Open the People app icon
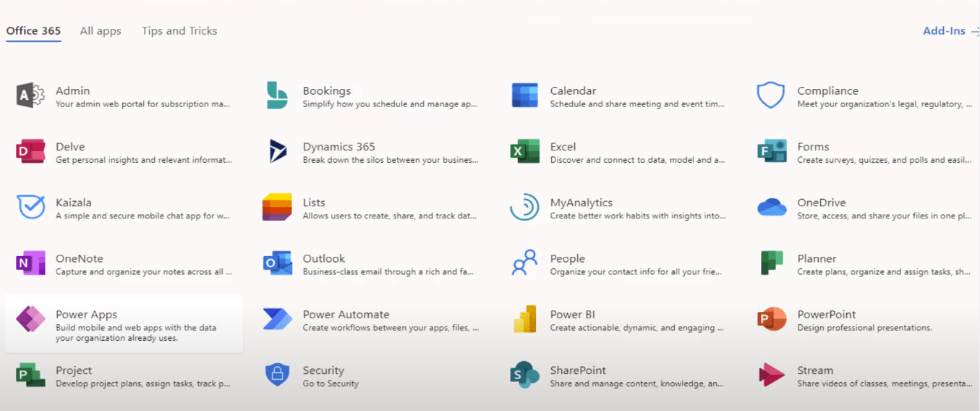This screenshot has height=411, width=980. coord(524,263)
